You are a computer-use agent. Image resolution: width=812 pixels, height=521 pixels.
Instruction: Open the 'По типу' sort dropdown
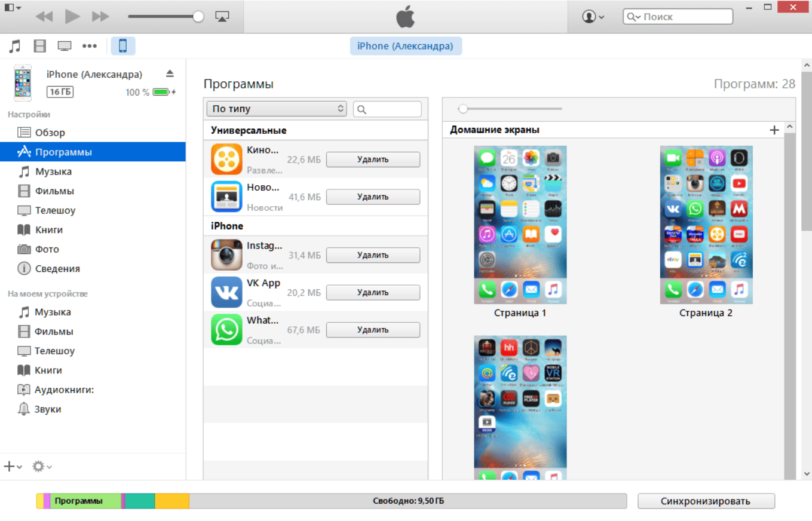tap(277, 109)
